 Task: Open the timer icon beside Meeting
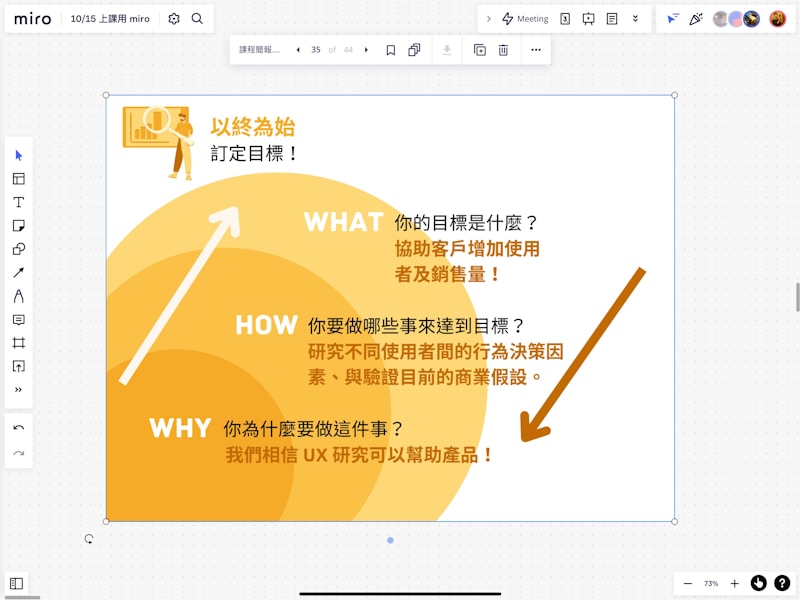565,19
